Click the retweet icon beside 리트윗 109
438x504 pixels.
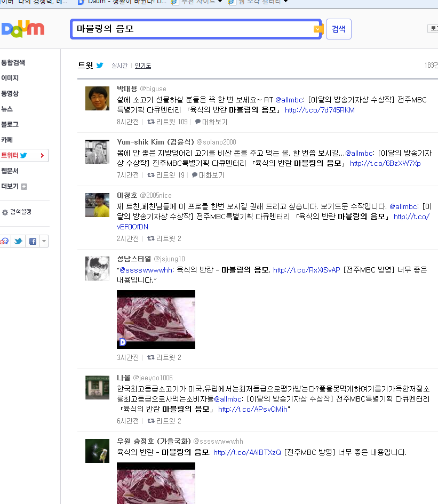coord(151,122)
